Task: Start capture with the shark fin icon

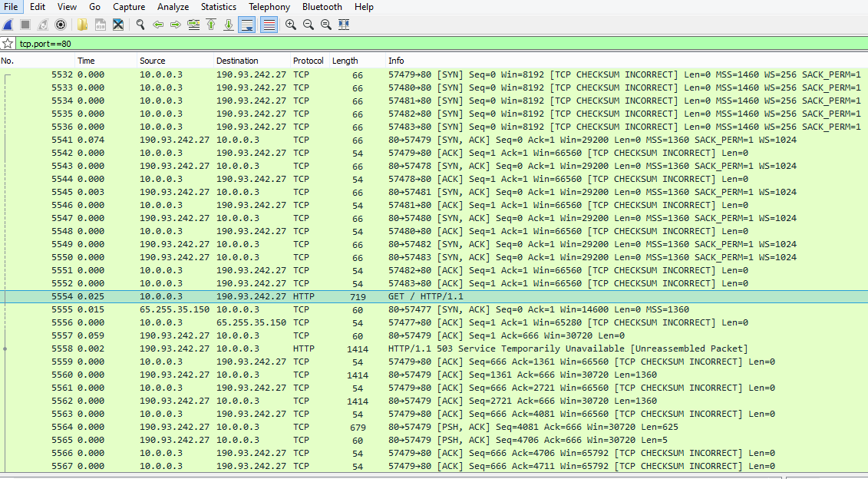Action: point(8,25)
